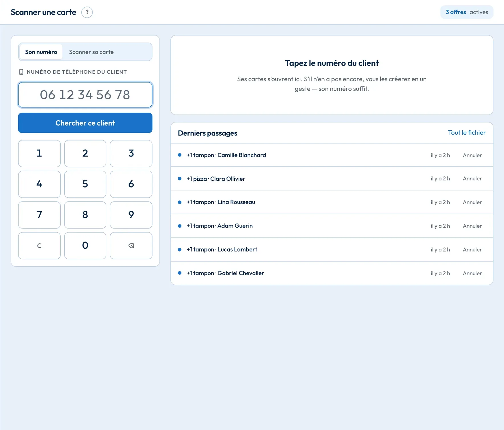
Task: Tap keypad digit 3
Action: click(x=131, y=153)
